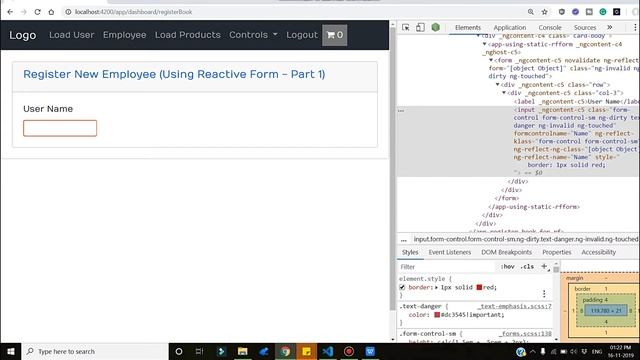Screen dimensions: 640x360
Task: Open the Event Listeners pane tab
Action: point(449,252)
